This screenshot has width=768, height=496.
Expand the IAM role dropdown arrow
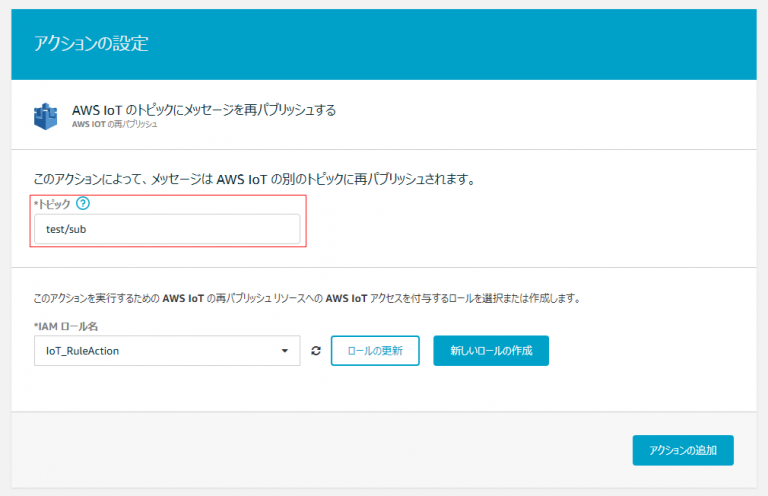click(x=285, y=351)
